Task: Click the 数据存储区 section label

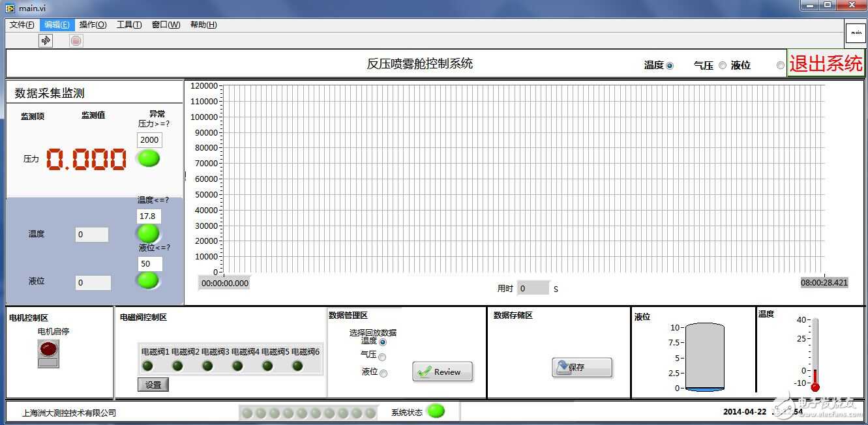Action: (513, 315)
